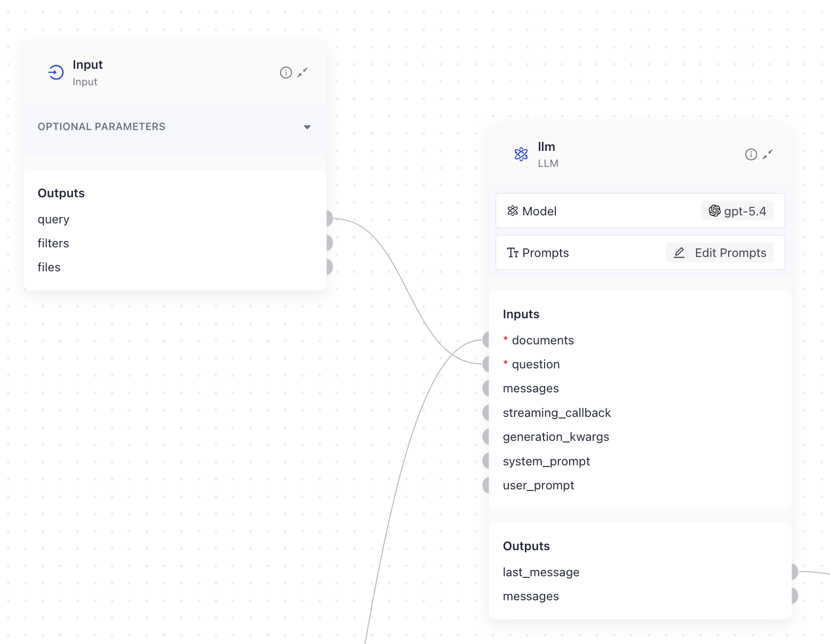The width and height of the screenshot is (830, 644).
Task: Click the Input node arrow-circle icon
Action: click(x=56, y=73)
